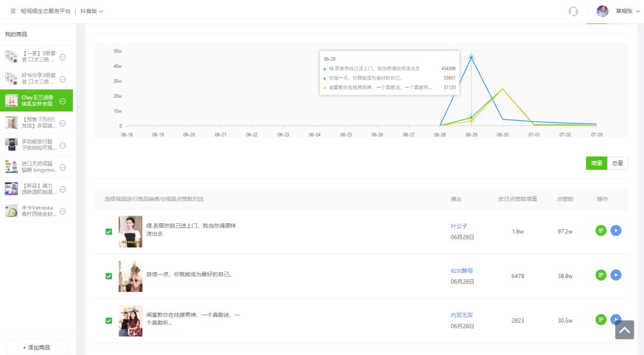Open the 叶公子 broadcaster link
Image resolution: width=644 pixels, height=355 pixels.
click(459, 226)
